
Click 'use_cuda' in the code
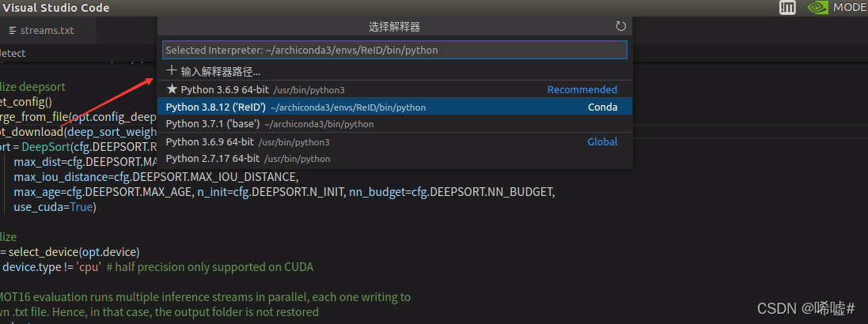[x=37, y=207]
